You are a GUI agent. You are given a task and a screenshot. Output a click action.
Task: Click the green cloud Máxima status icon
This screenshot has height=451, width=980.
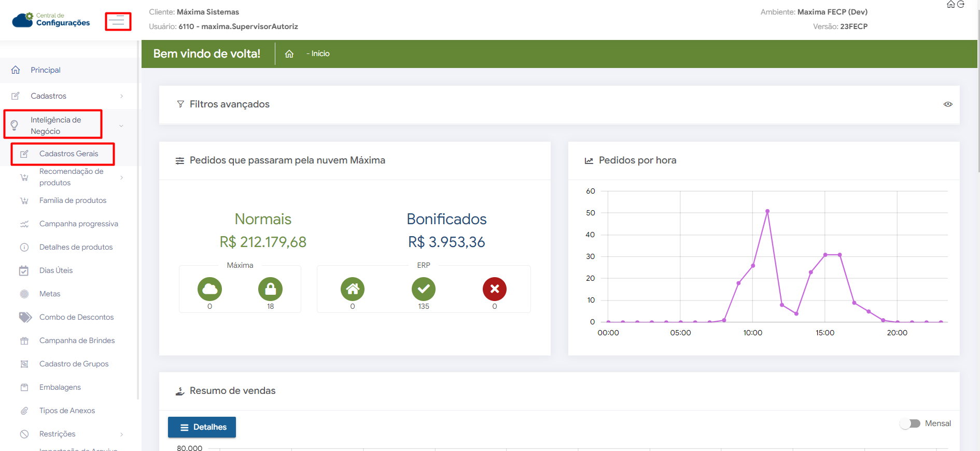point(209,289)
